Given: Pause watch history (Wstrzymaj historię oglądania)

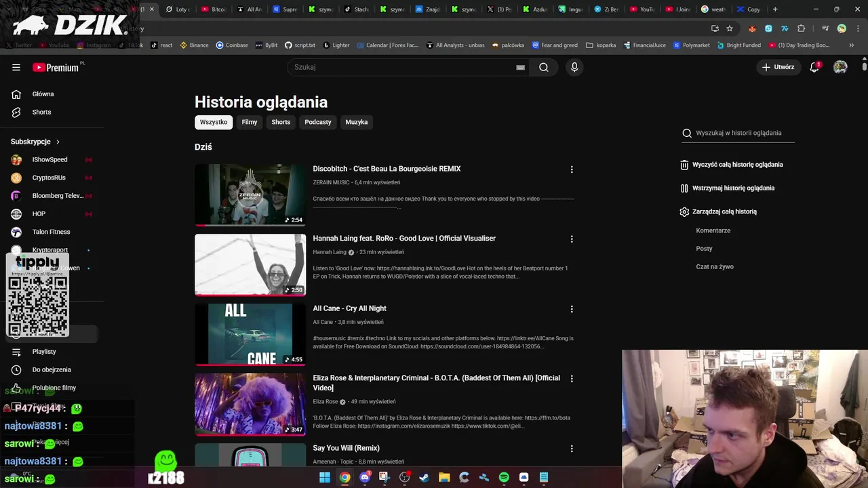Looking at the screenshot, I should [x=727, y=188].
